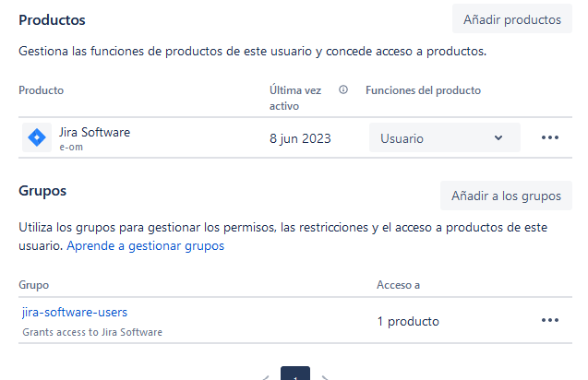Go to next page arrow in pagination
Screen dimensions: 588x380
pos(325,377)
